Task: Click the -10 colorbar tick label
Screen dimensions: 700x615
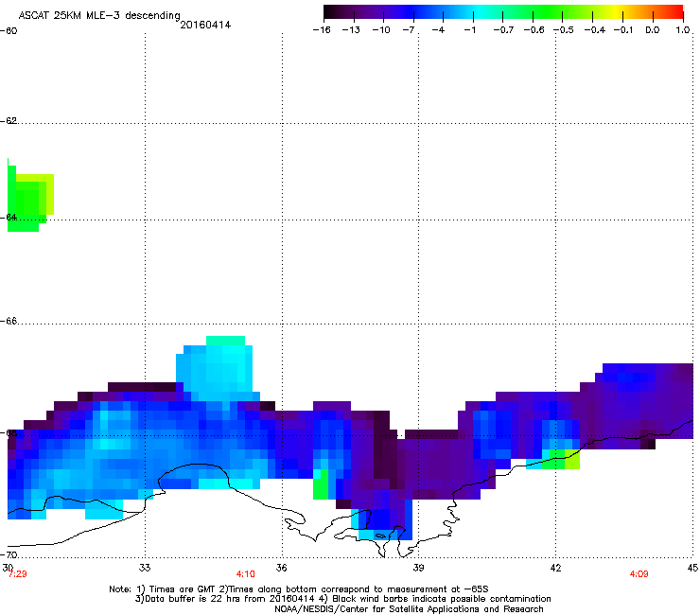Action: coord(381,30)
